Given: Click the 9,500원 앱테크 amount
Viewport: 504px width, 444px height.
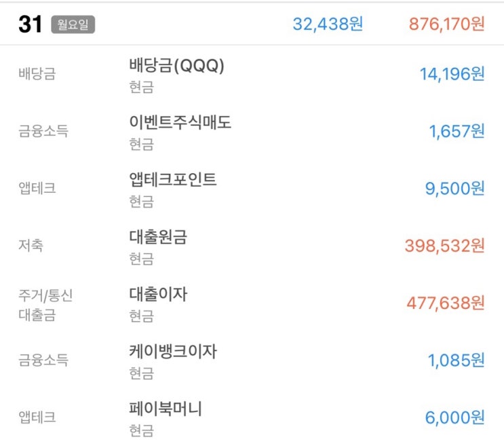Looking at the screenshot, I should (x=455, y=189).
